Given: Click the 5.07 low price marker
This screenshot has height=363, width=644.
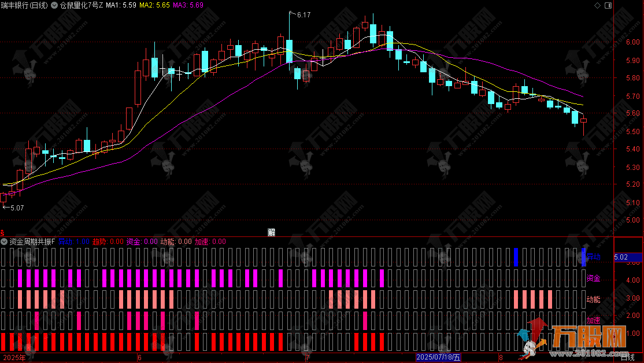Looking at the screenshot, I should [x=13, y=208].
